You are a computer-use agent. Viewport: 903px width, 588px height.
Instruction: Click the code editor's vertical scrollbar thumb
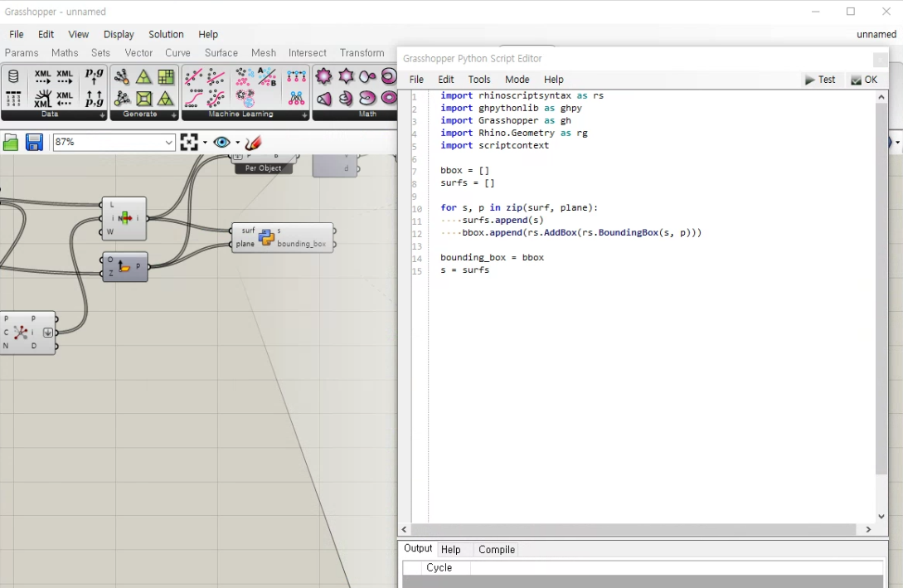pyautogui.click(x=881, y=289)
